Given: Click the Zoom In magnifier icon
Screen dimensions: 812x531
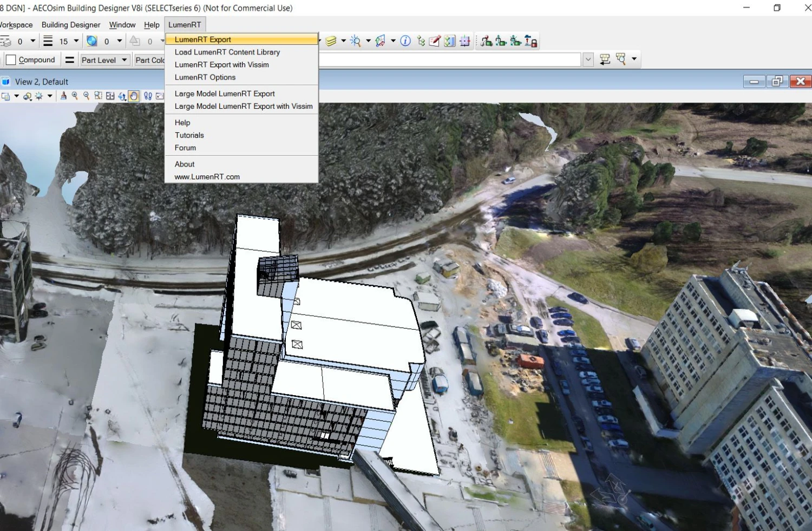Looking at the screenshot, I should click(x=75, y=96).
